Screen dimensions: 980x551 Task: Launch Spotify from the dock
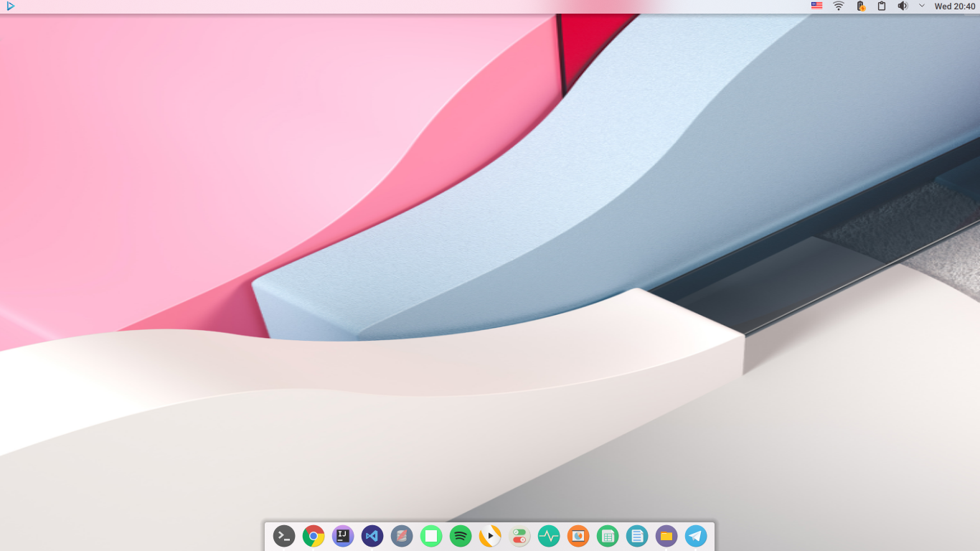(x=461, y=536)
